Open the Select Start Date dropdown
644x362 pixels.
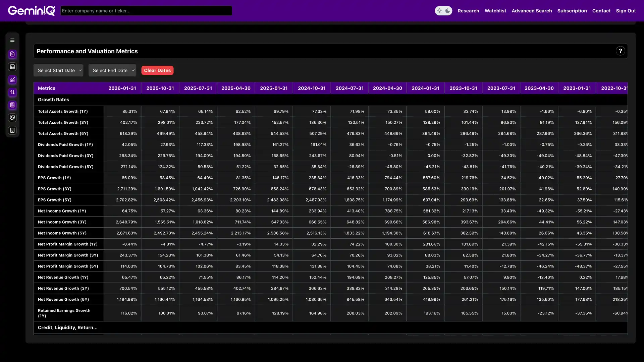(x=58, y=70)
